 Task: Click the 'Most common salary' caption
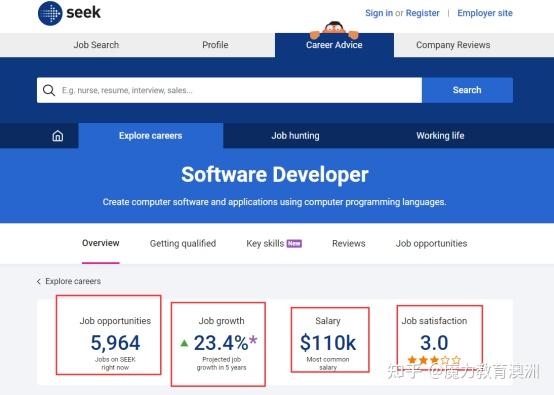(328, 364)
